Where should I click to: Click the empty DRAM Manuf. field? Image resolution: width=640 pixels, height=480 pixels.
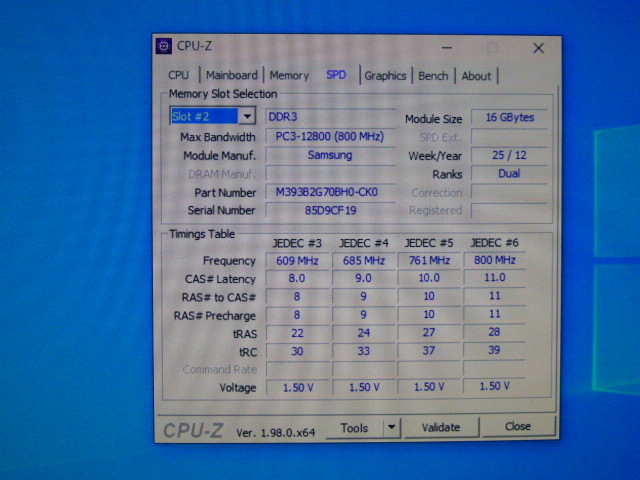330,173
